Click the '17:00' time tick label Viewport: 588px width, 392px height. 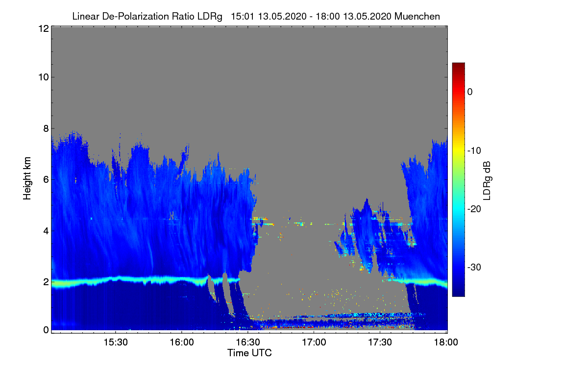pos(314,342)
